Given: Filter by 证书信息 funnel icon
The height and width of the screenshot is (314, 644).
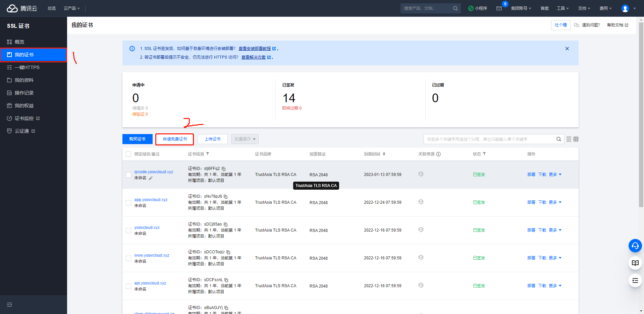Looking at the screenshot, I should tap(208, 154).
